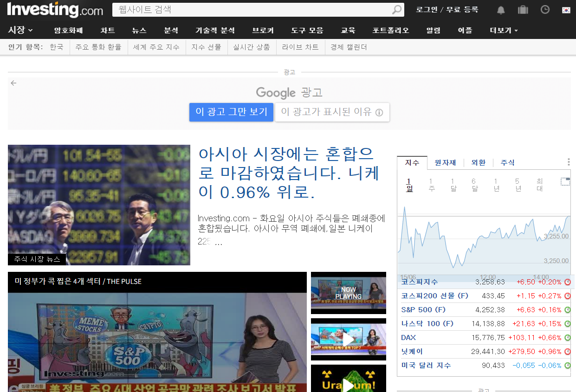Click the 주식 시장 뉴스 label
This screenshot has width=576, height=392.
(37, 259)
